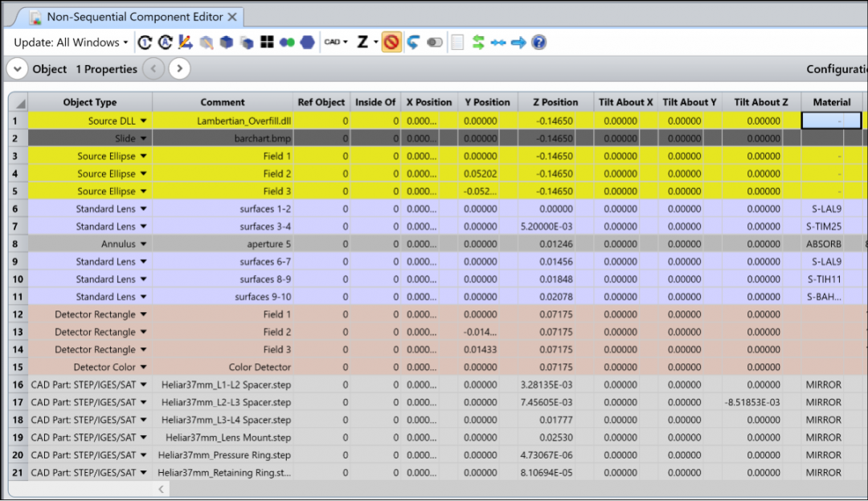Open type dropdown for Source Ellipse Field 2 row
This screenshot has height=501, width=868.
(x=143, y=173)
